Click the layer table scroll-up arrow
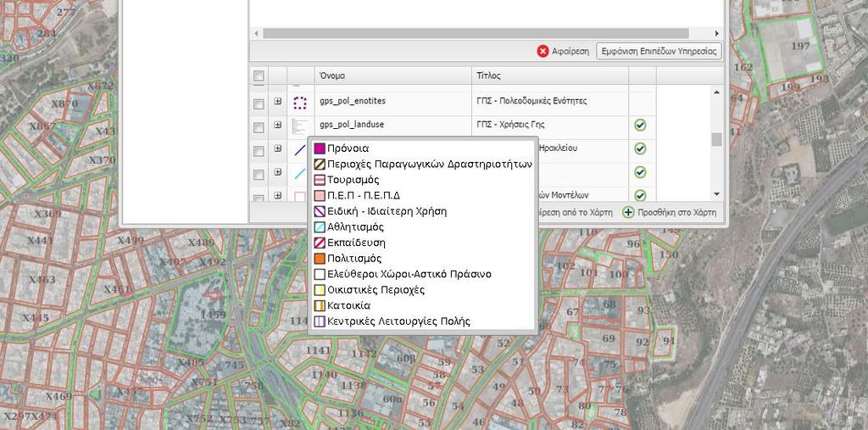This screenshot has width=868, height=430. click(x=717, y=92)
